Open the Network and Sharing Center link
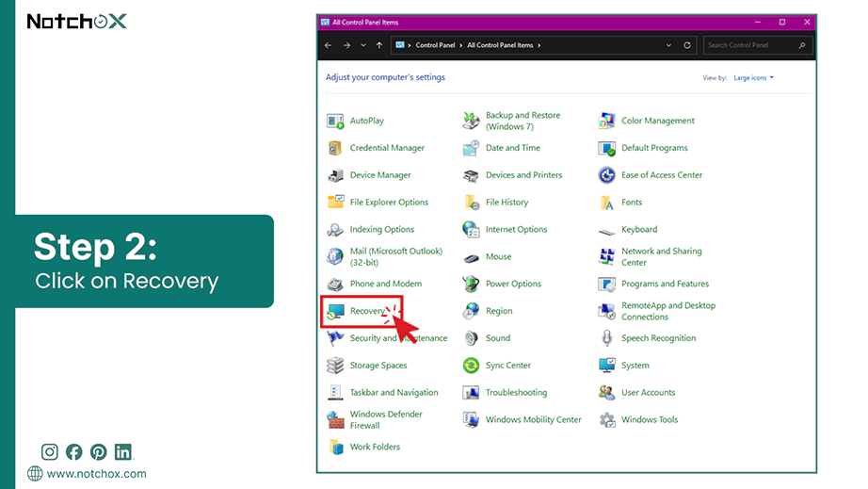 point(662,257)
